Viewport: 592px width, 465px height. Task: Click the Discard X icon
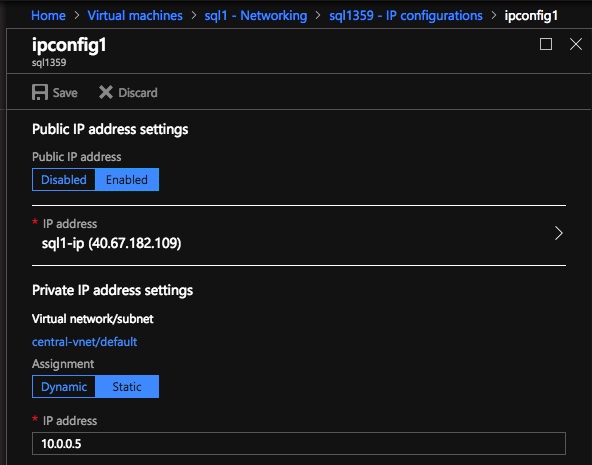click(x=106, y=92)
